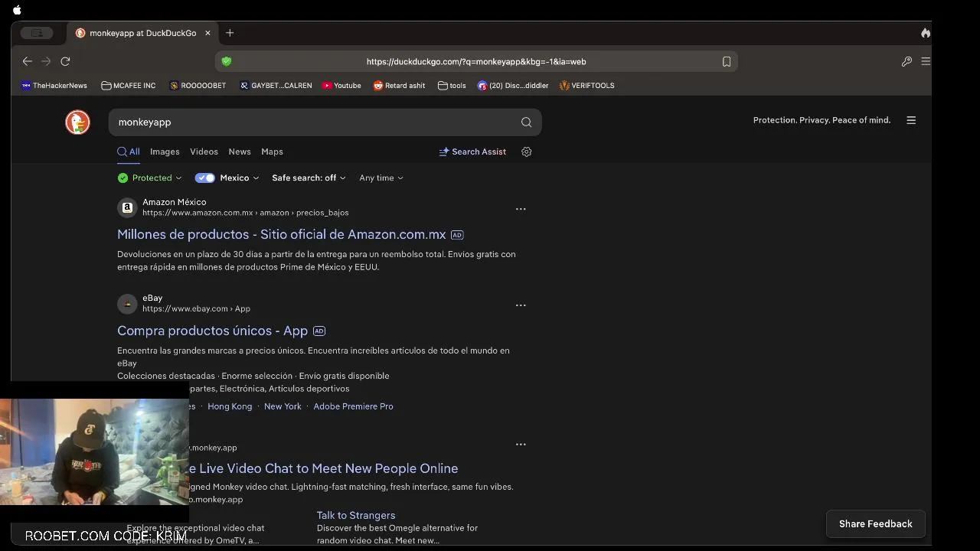Close the monkeyapp DuckDuckGo tab
This screenshot has width=980, height=551.
pos(207,33)
